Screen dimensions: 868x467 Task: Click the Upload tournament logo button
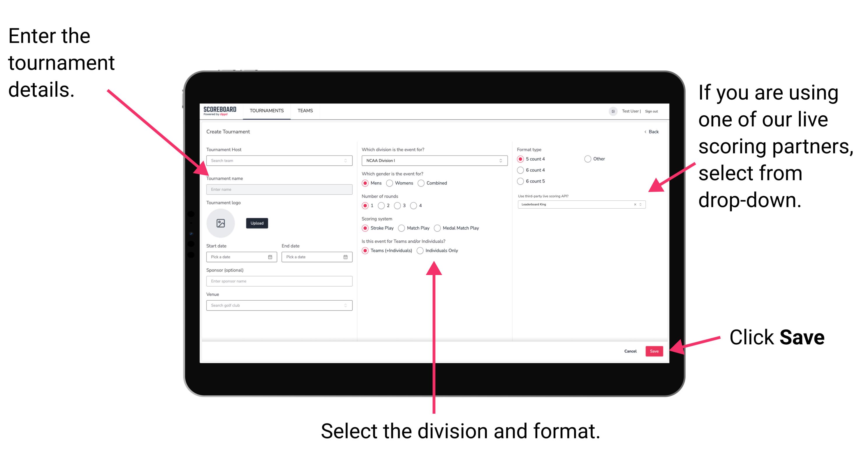(256, 223)
